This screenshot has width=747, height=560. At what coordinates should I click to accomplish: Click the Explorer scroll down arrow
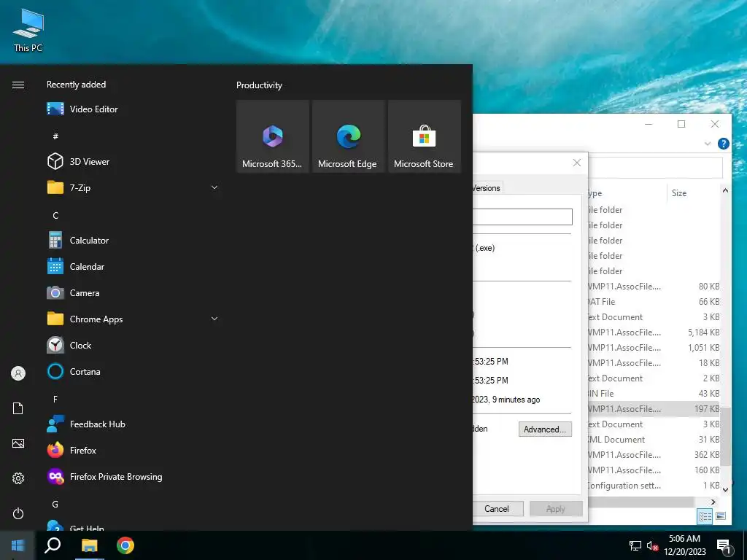[x=725, y=489]
